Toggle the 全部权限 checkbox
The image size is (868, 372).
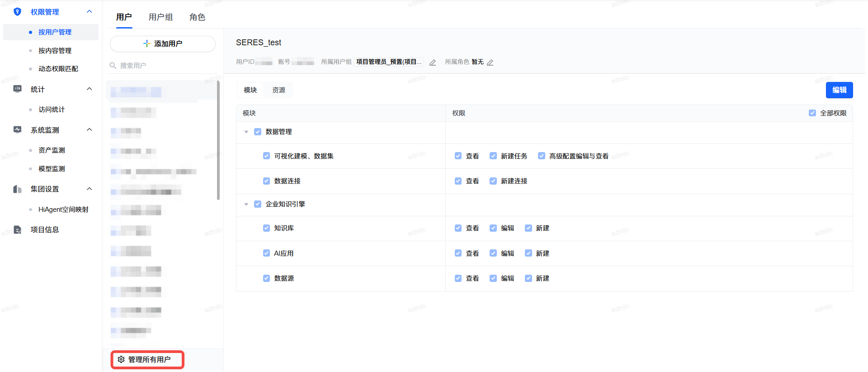coord(812,113)
